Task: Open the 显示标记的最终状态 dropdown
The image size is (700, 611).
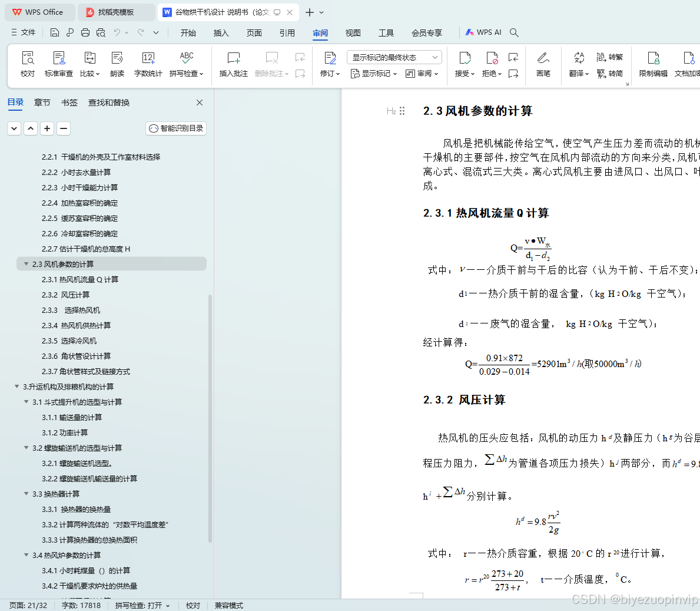Action: [394, 57]
